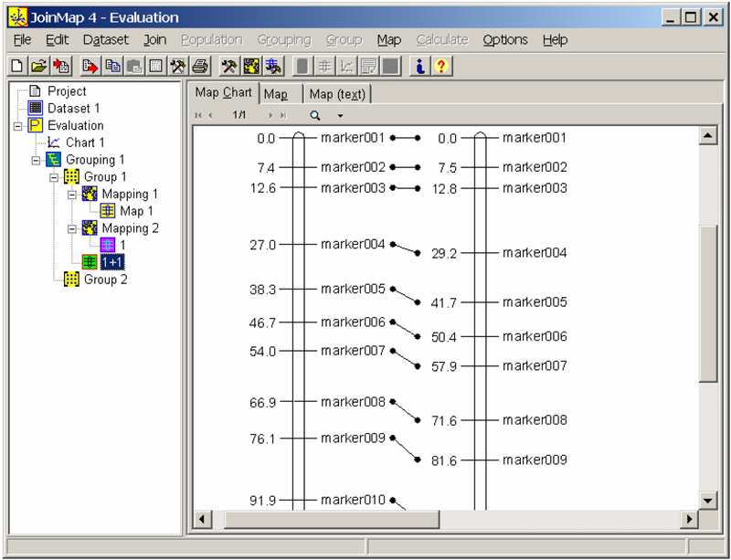Click the magnifier zoom icon in chart toolbar

pyautogui.click(x=315, y=116)
